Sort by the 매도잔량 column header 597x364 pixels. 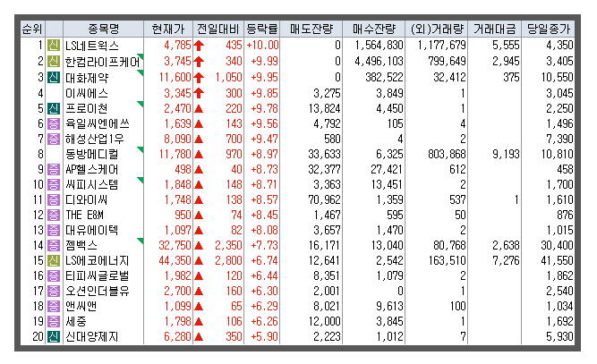coord(311,29)
